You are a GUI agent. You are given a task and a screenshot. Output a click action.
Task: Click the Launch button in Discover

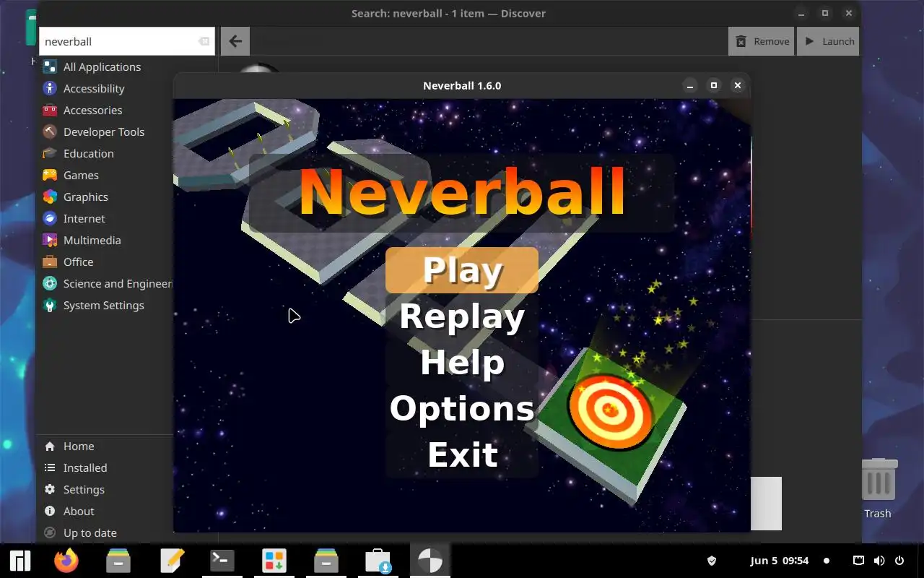click(828, 41)
